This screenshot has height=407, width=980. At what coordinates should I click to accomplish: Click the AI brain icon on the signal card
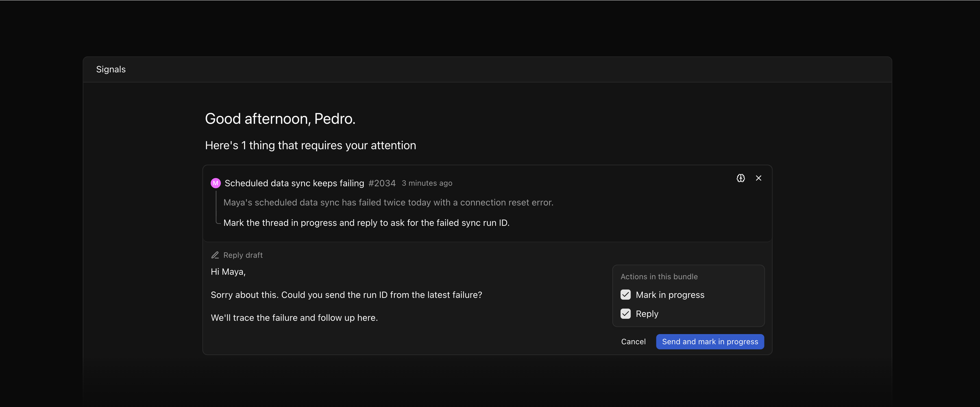pos(740,178)
